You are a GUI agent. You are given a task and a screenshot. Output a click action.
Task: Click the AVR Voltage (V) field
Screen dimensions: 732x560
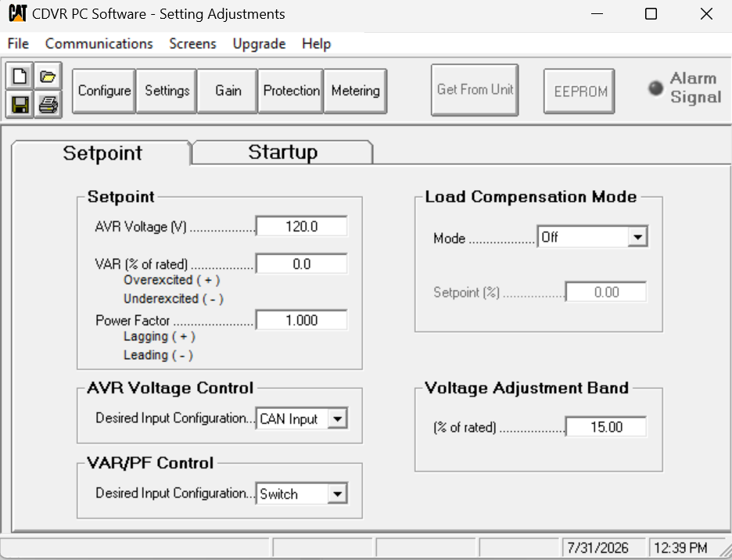302,227
